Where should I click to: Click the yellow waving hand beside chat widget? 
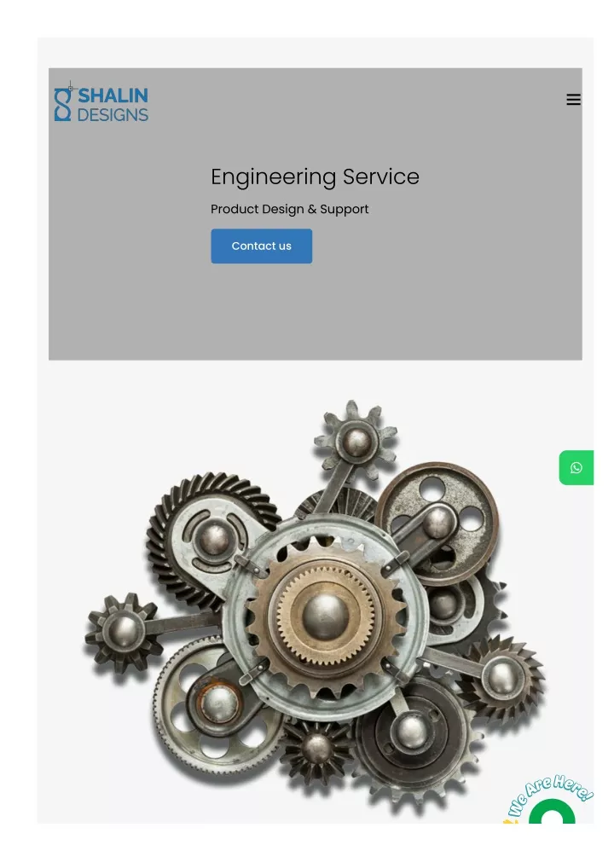click(509, 820)
